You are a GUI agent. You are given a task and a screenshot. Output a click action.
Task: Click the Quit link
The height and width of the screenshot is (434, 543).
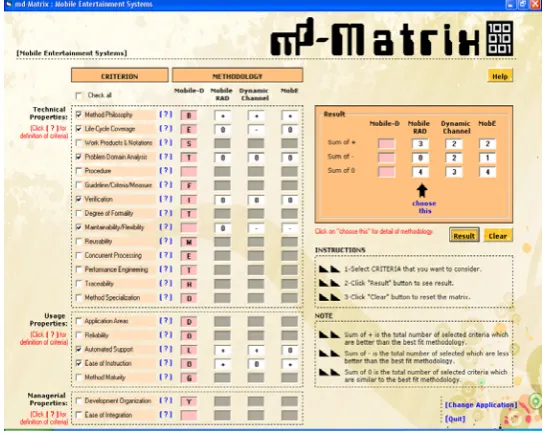(455, 419)
